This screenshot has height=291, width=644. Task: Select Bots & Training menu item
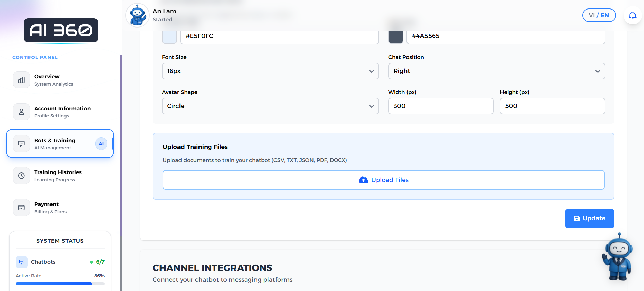click(60, 144)
